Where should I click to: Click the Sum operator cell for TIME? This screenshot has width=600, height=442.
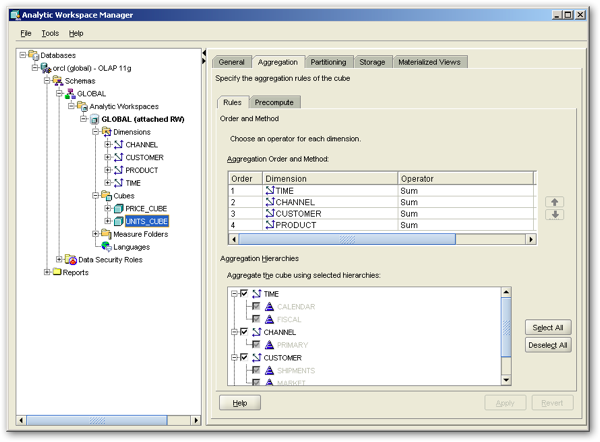click(x=466, y=191)
